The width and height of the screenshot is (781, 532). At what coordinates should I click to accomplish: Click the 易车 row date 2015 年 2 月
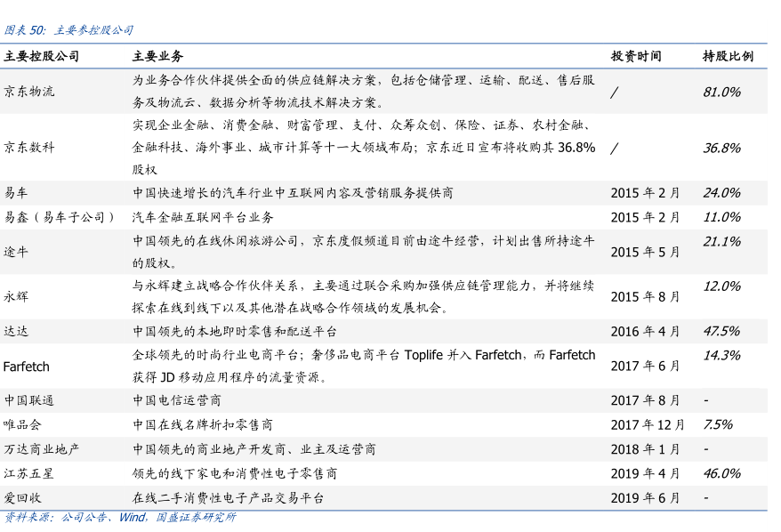point(645,193)
